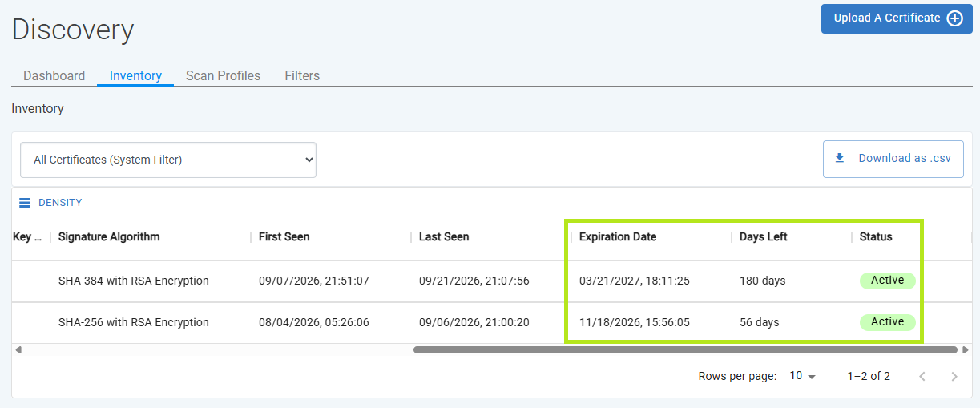Click the Status column header
The image size is (980, 408).
coord(876,237)
